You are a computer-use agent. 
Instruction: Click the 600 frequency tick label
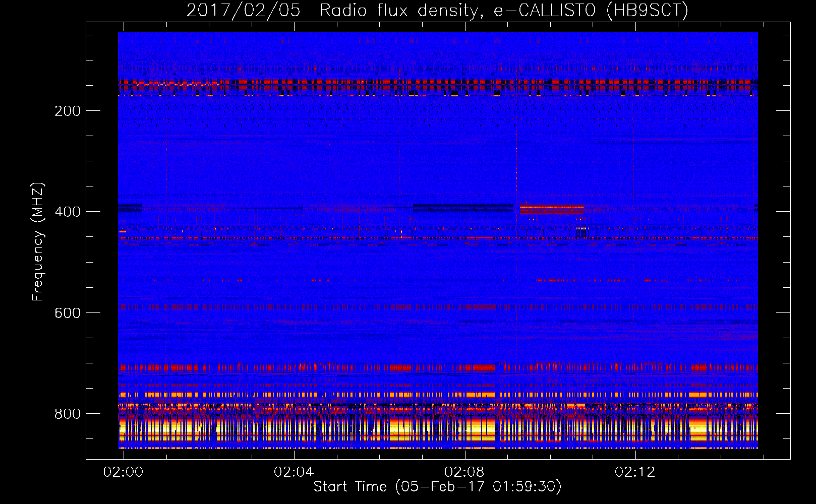point(68,313)
